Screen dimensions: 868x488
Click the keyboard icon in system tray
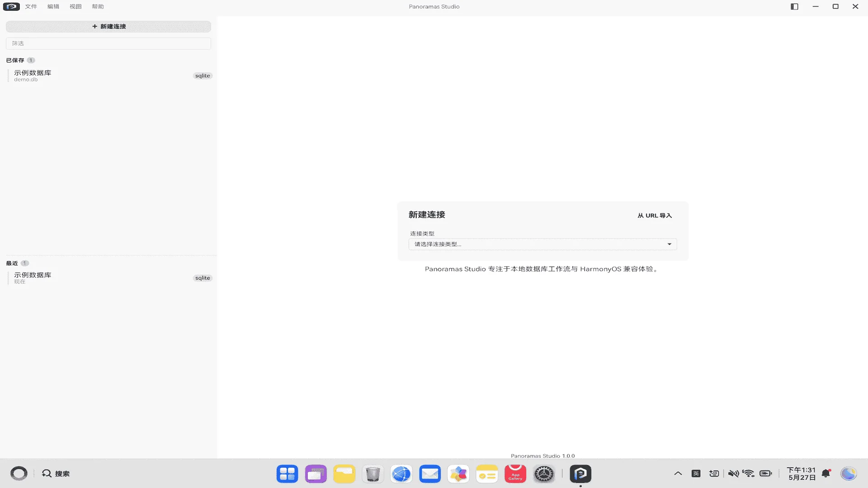click(x=714, y=474)
